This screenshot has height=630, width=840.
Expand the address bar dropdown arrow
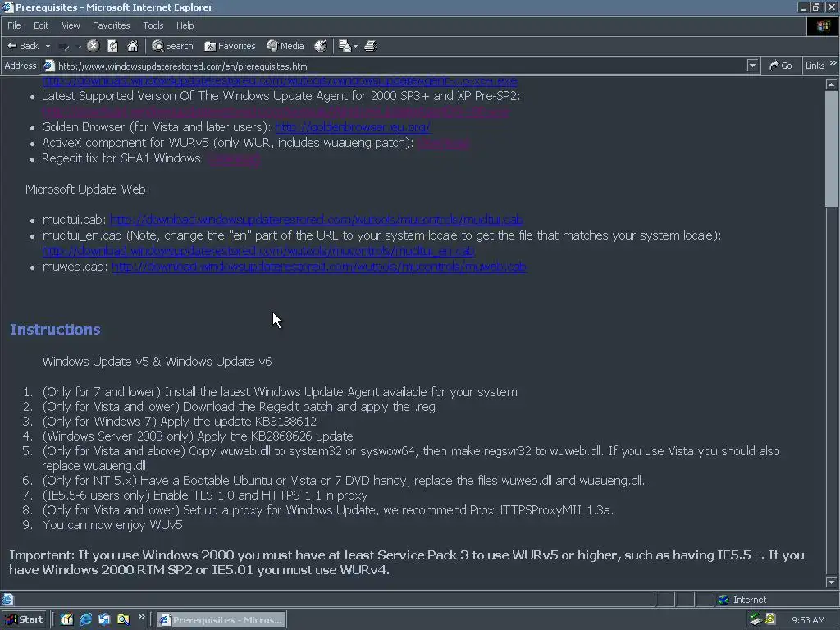(752, 66)
